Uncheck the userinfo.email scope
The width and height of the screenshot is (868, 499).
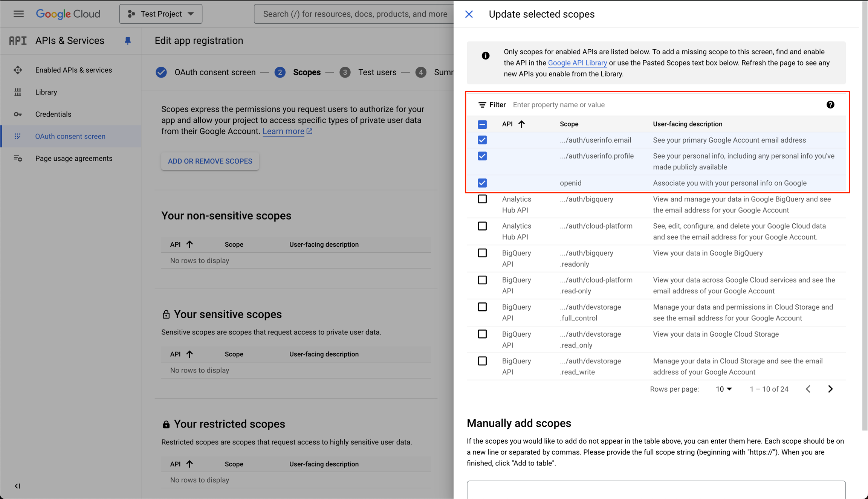click(482, 140)
